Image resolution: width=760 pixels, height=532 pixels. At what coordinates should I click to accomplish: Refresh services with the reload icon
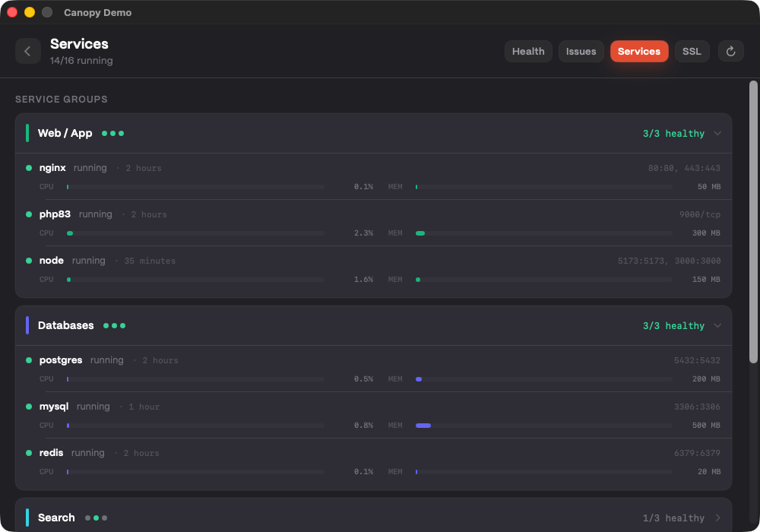tap(730, 52)
